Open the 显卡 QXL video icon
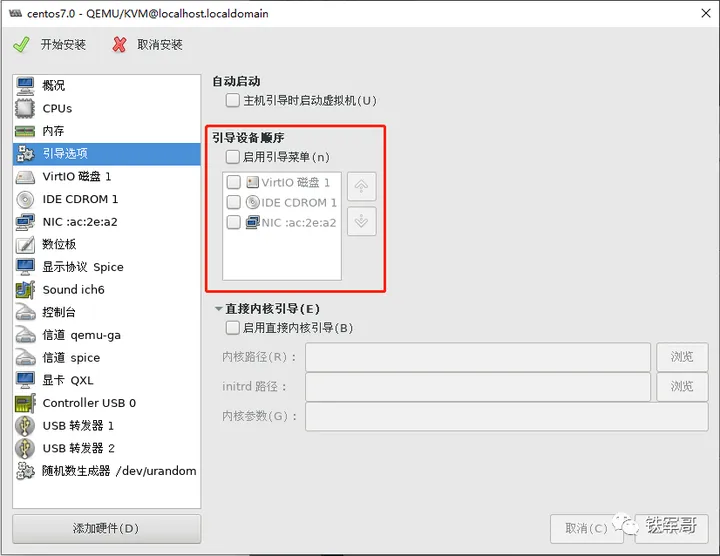 pyautogui.click(x=25, y=380)
